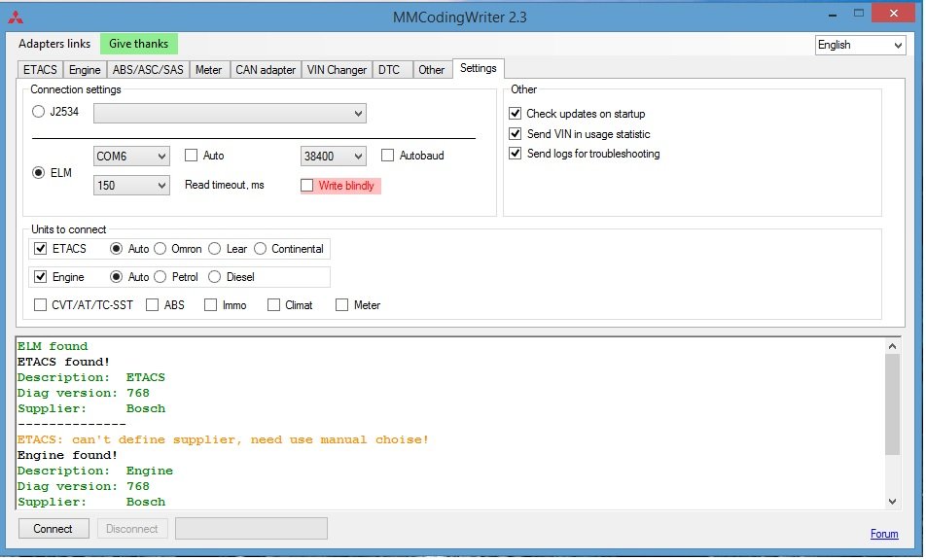
Task: Click the log scroll down arrow
Action: 892,502
